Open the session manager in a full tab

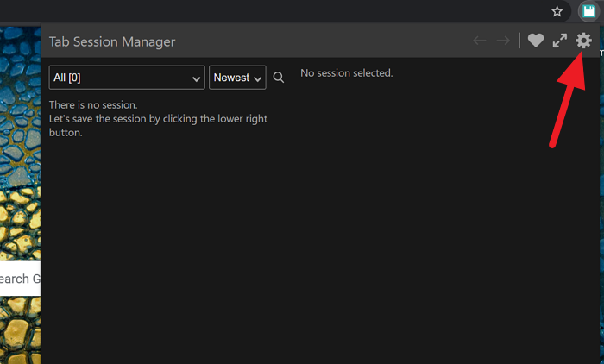coord(560,41)
